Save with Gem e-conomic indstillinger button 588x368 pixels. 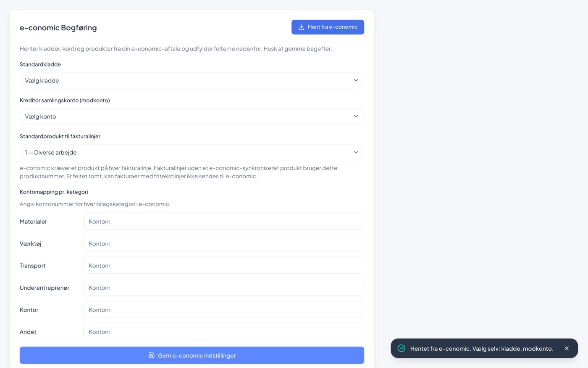tap(192, 355)
